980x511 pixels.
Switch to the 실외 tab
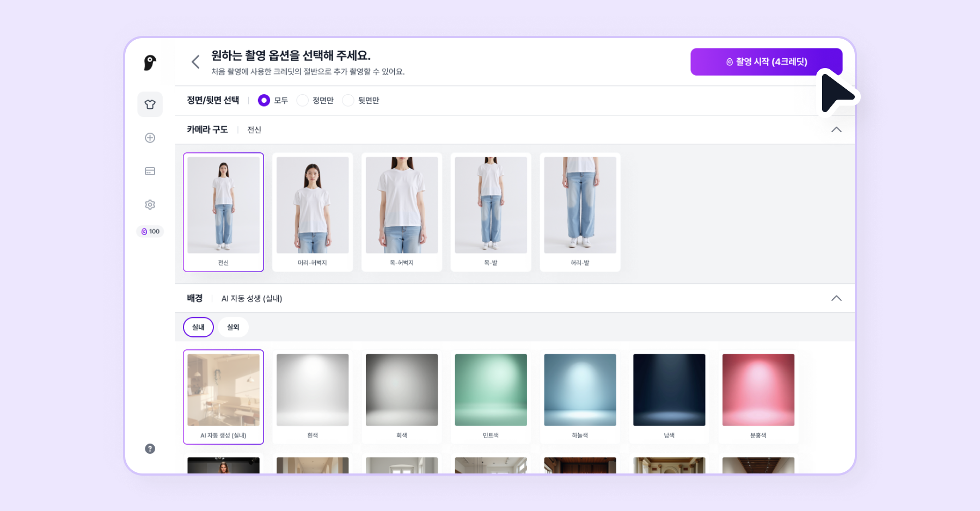coord(233,327)
